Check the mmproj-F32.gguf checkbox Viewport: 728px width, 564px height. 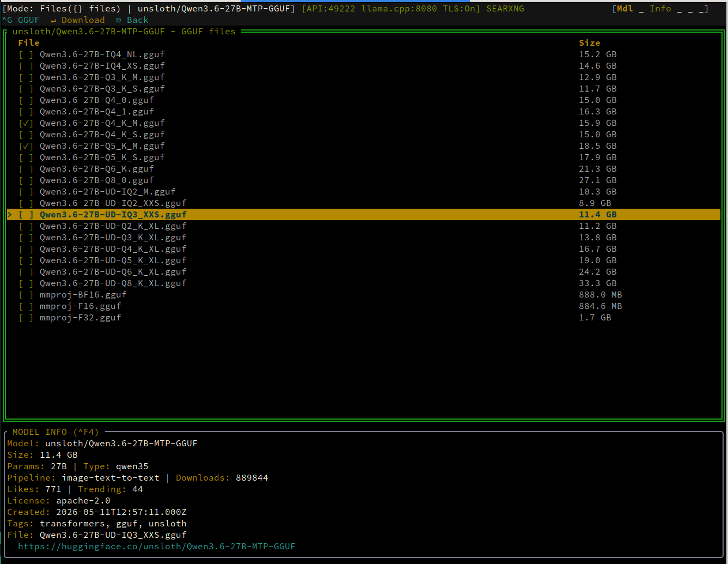coord(26,318)
